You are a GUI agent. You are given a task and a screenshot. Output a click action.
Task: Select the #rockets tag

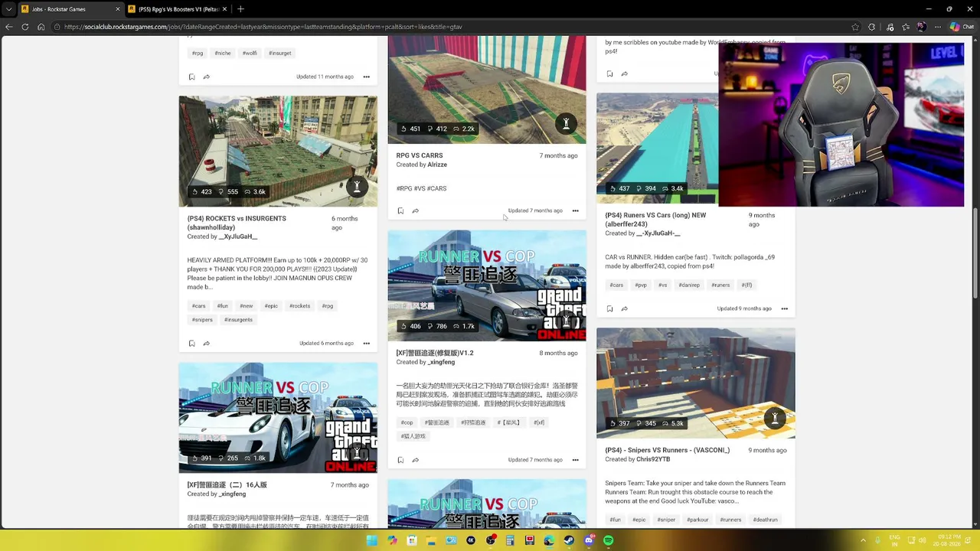pos(300,306)
